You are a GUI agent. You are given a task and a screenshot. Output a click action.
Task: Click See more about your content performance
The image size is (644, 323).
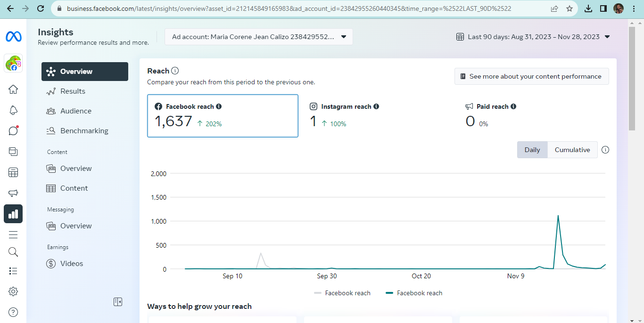[532, 76]
